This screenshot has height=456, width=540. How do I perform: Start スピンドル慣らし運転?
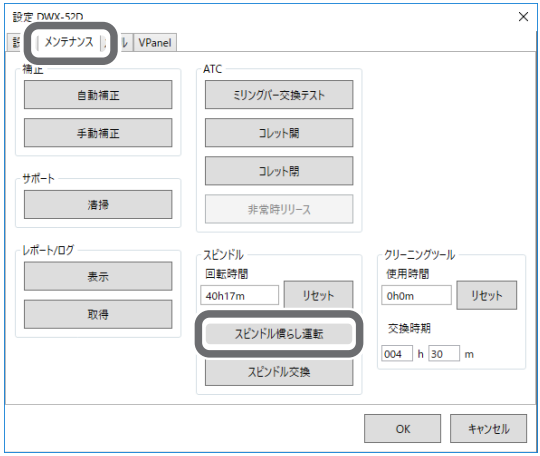(279, 334)
